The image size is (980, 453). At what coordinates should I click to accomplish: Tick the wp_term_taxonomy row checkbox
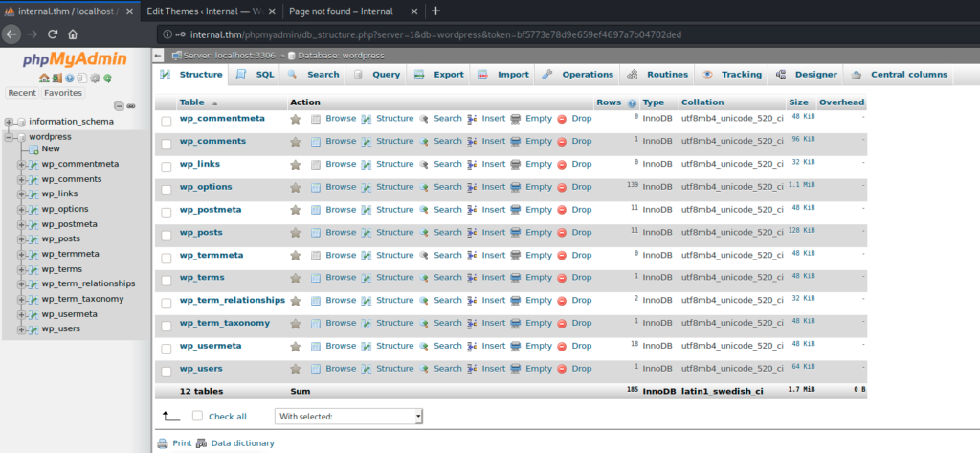click(x=167, y=326)
